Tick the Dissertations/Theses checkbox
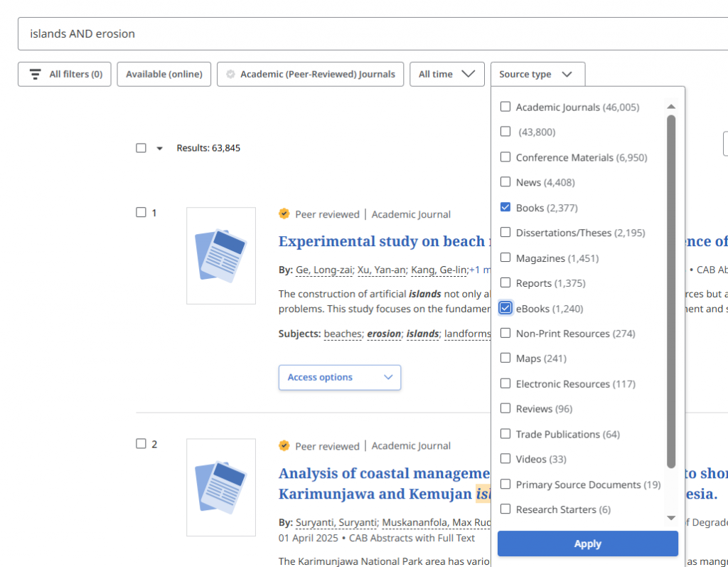The width and height of the screenshot is (728, 567). tap(505, 233)
